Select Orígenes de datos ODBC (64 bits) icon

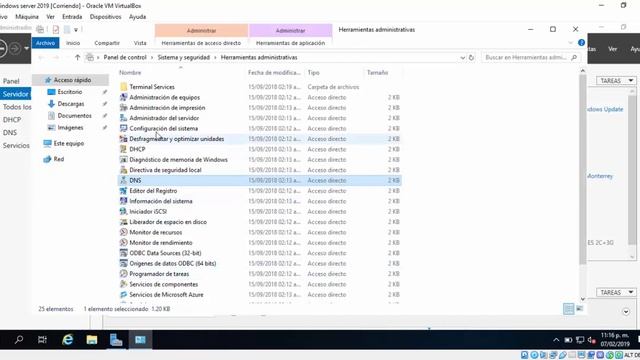(124, 263)
